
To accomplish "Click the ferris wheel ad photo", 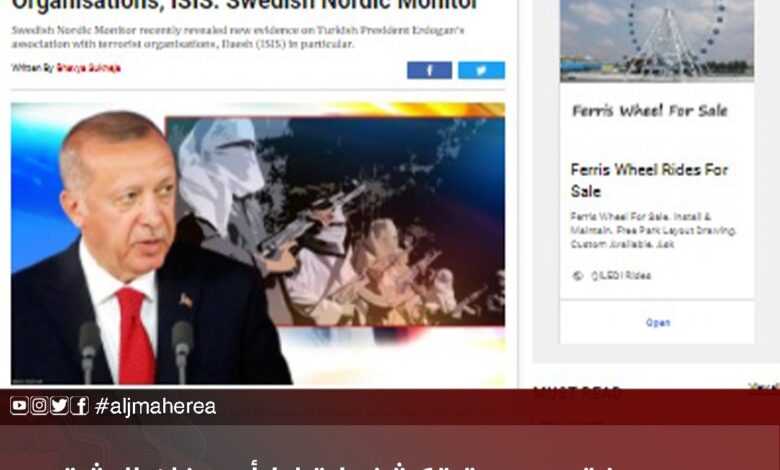I will [x=657, y=40].
